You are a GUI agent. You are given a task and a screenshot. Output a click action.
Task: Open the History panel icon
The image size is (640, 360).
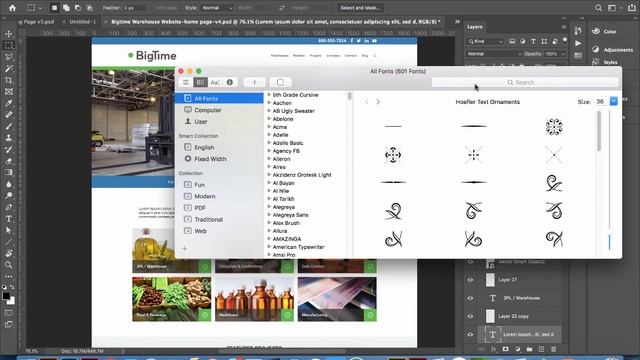click(578, 31)
